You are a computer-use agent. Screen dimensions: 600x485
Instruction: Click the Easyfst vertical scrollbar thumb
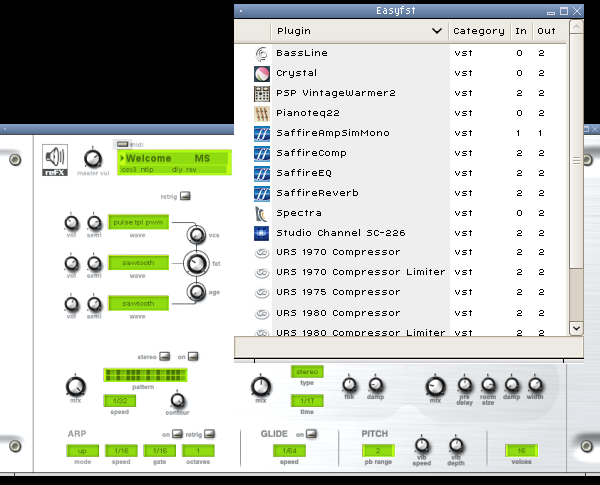coord(576,151)
